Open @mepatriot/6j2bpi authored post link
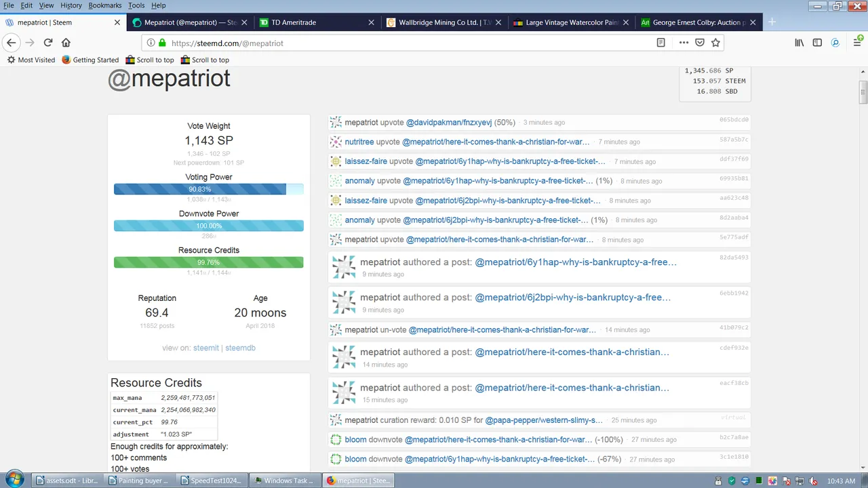Screen dimensions: 868x488 573,298
